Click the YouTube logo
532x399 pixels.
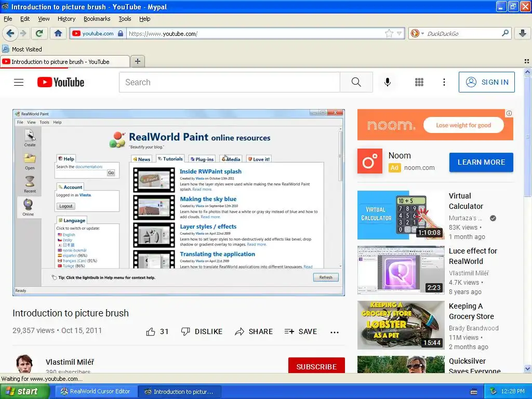pyautogui.click(x=61, y=82)
